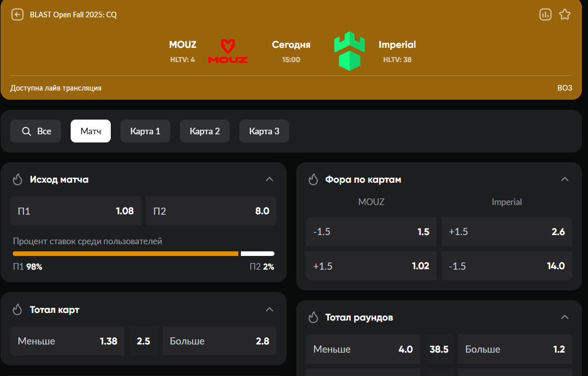Click the flame icon beside Тотал карт

tap(18, 309)
